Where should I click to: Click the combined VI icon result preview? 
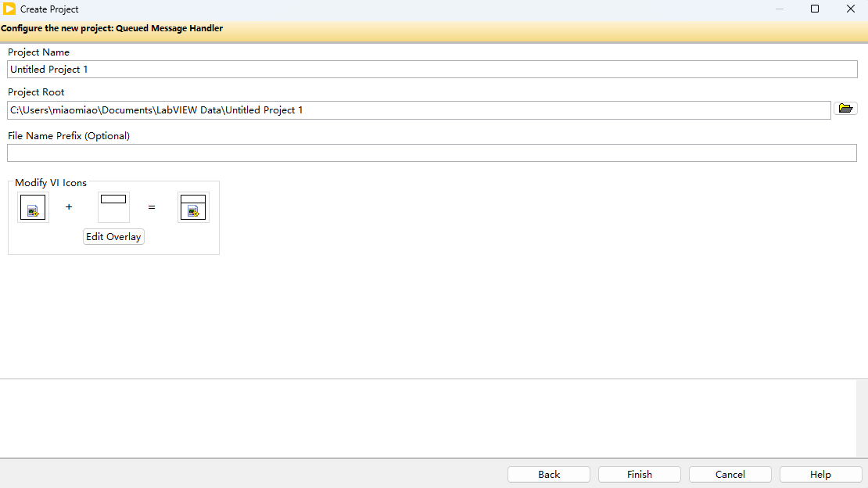point(193,207)
